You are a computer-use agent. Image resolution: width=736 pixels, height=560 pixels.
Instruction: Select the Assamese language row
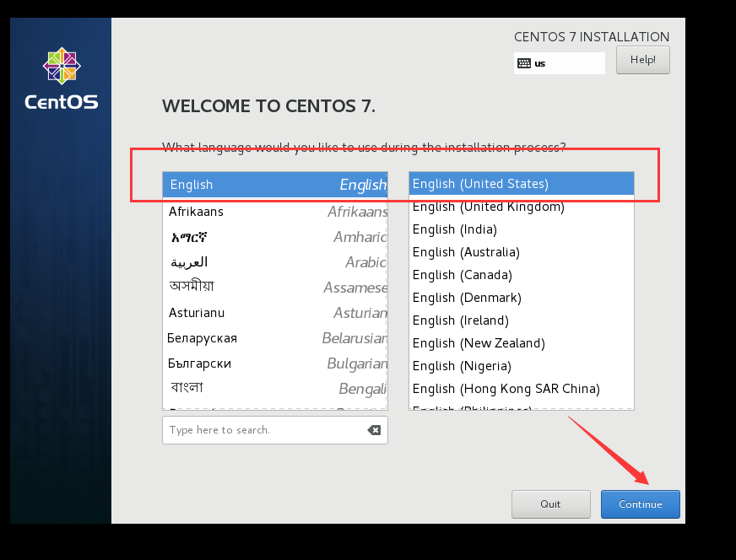pyautogui.click(x=275, y=288)
